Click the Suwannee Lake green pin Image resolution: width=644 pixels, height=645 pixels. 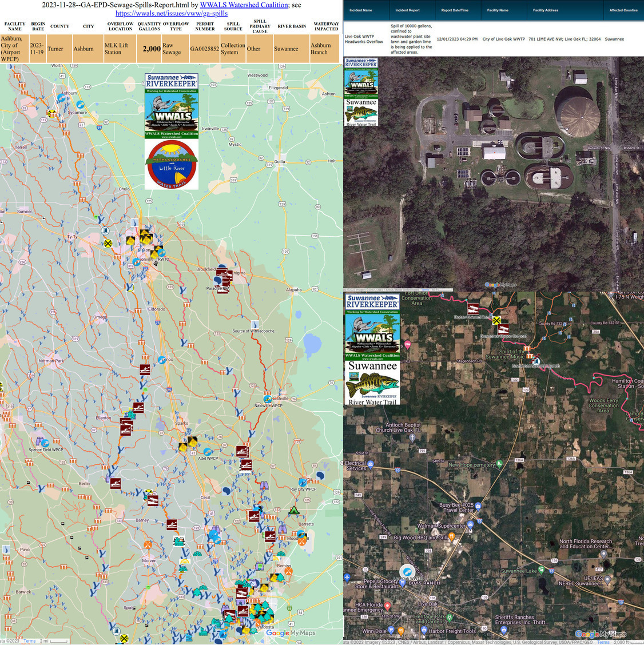pyautogui.click(x=541, y=570)
